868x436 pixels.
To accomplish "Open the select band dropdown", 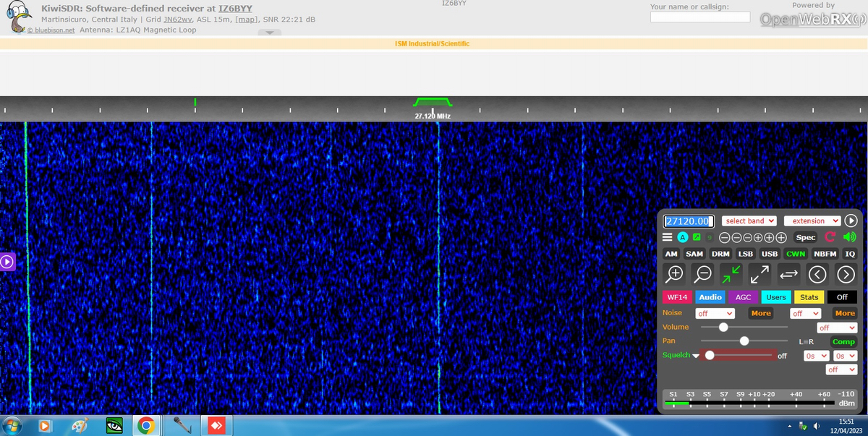I will (749, 221).
